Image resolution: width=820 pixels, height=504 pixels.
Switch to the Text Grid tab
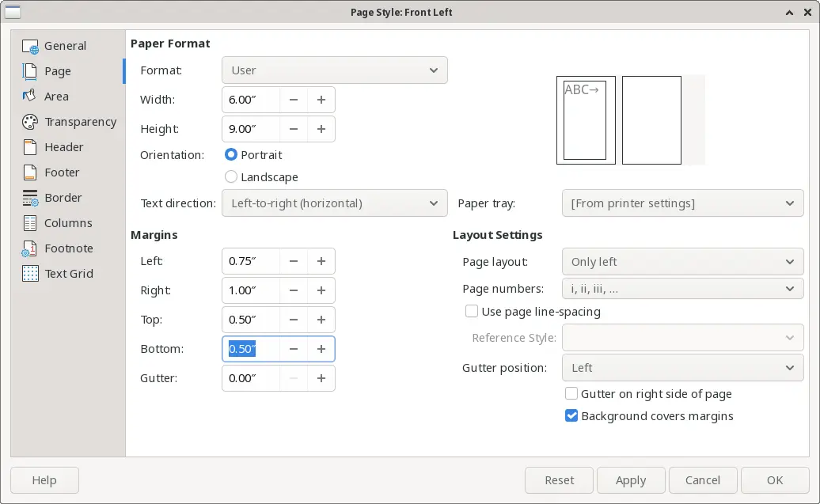[x=68, y=274]
